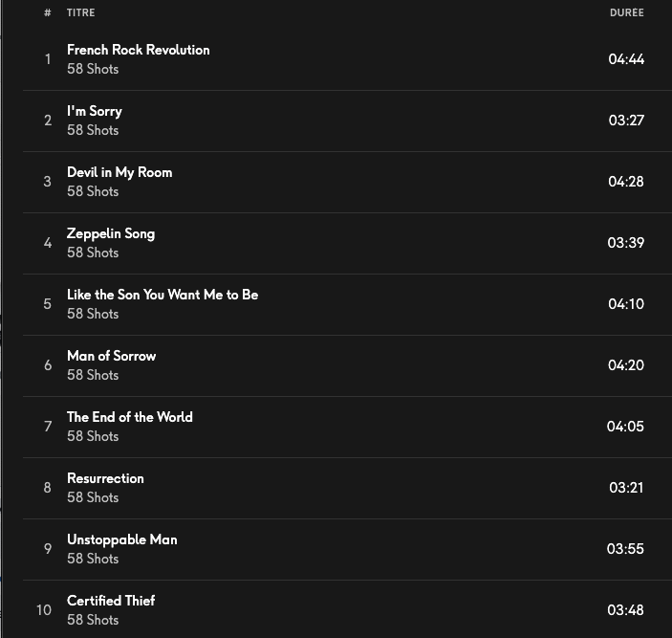Click the # column header
This screenshot has height=638, width=672.
point(47,12)
